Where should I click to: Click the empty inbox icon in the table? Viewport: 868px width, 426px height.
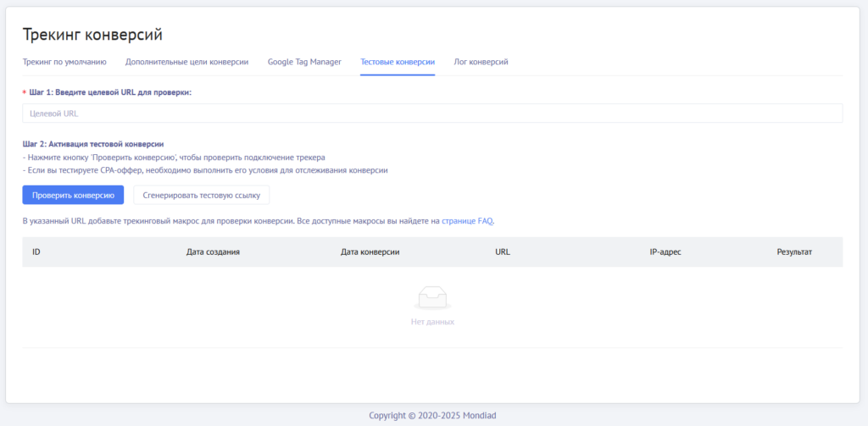point(432,298)
